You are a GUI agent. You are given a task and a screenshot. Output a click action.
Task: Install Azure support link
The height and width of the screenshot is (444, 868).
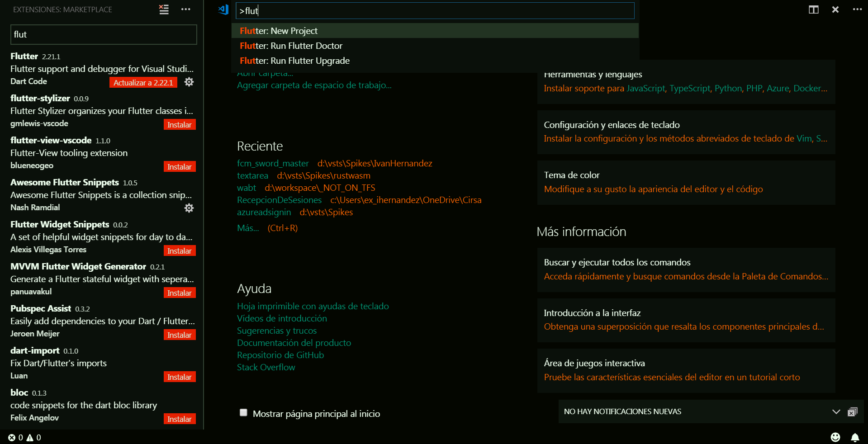pyautogui.click(x=778, y=88)
